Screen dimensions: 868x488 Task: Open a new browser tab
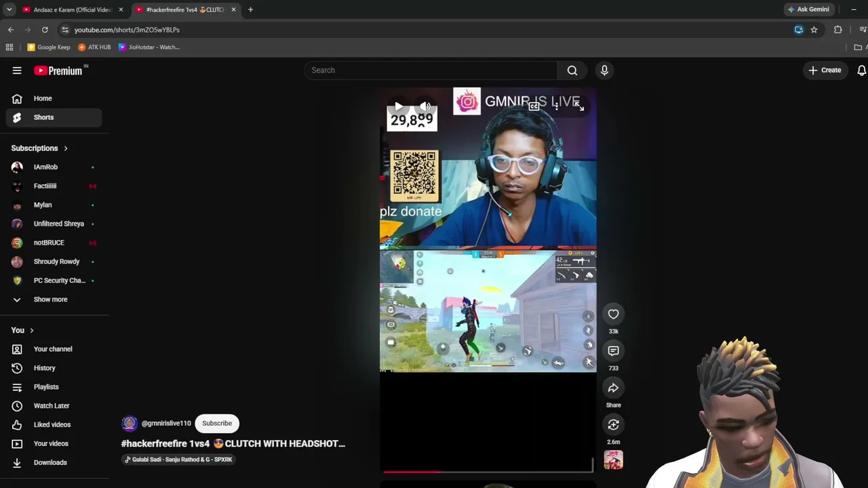[250, 9]
